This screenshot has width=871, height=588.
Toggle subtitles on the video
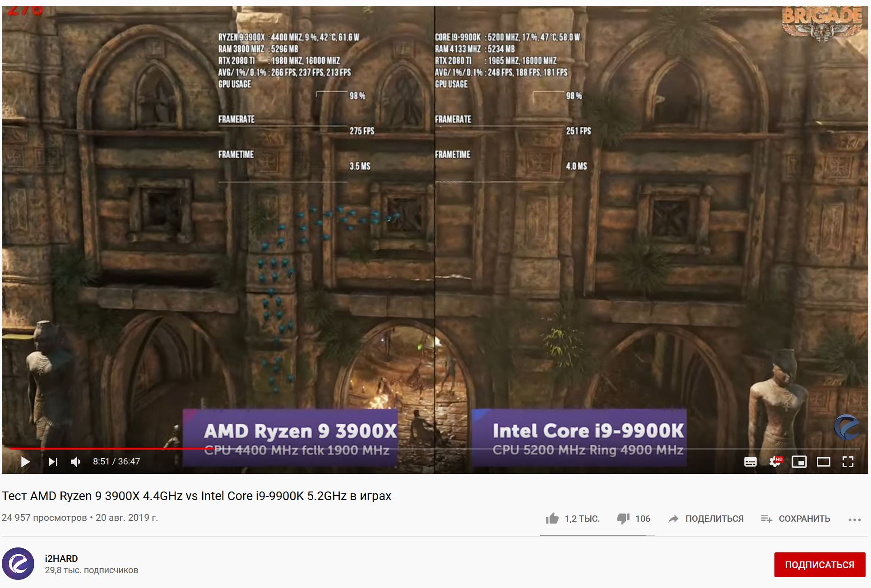[x=750, y=462]
